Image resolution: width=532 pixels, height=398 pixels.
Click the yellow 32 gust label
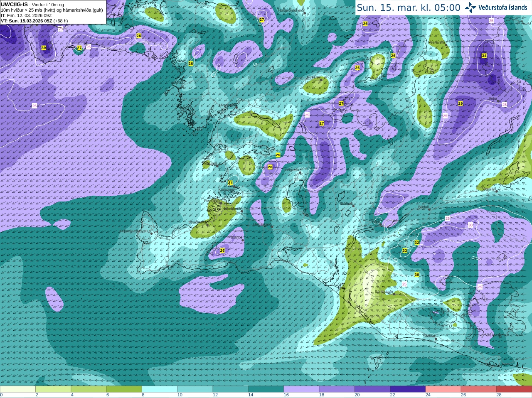[417, 243]
